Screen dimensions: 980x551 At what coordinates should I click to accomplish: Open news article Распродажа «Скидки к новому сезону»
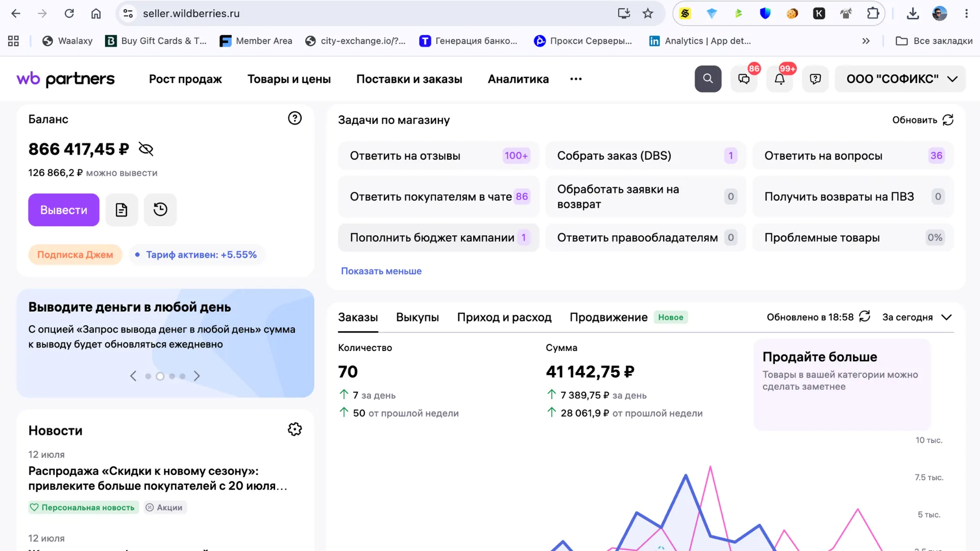coord(158,479)
